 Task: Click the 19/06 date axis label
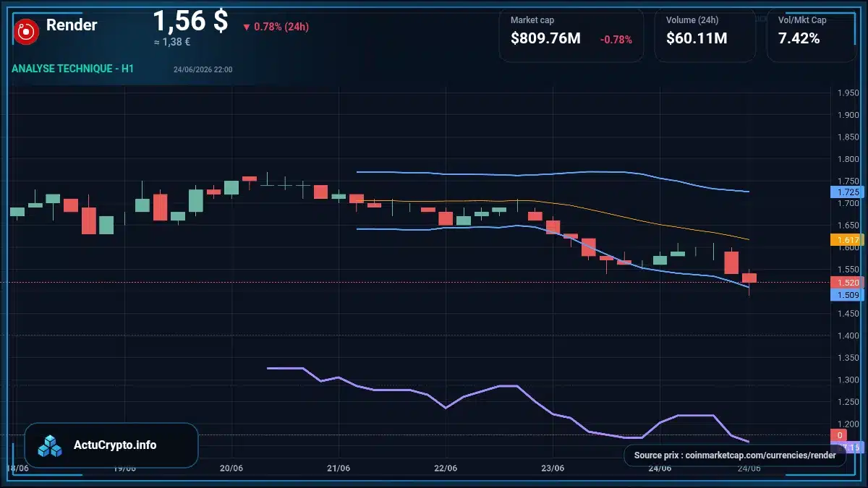pos(124,468)
